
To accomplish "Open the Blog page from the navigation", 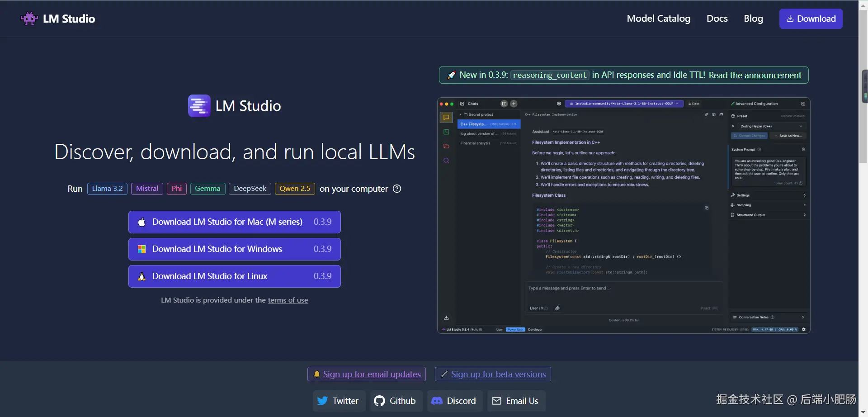I will pyautogui.click(x=754, y=19).
